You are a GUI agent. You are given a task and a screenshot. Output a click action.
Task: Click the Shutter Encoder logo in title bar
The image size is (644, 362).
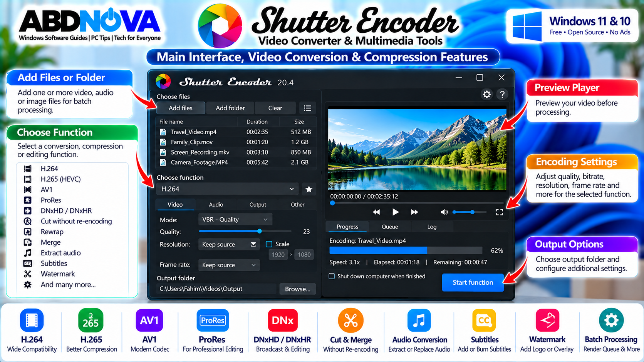[163, 82]
